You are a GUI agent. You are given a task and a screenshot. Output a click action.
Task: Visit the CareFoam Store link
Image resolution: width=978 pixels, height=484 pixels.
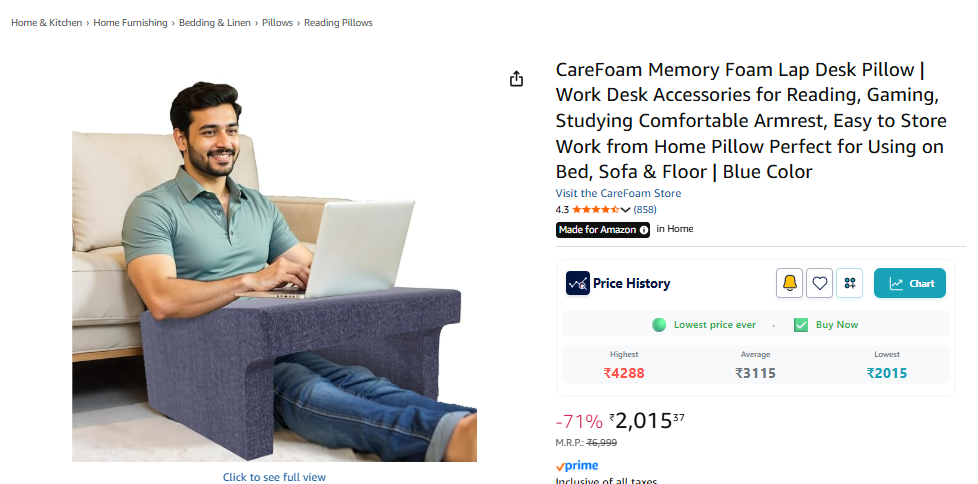(x=618, y=193)
